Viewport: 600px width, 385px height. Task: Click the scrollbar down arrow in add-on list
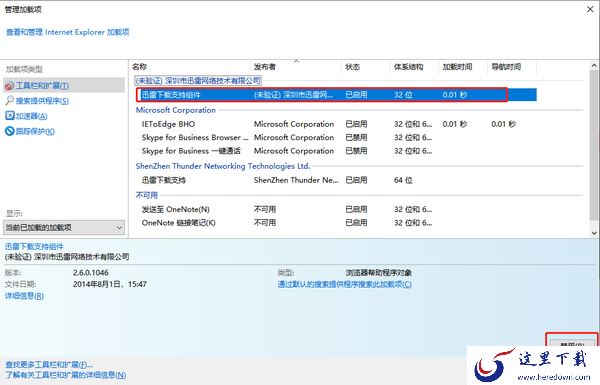594,233
